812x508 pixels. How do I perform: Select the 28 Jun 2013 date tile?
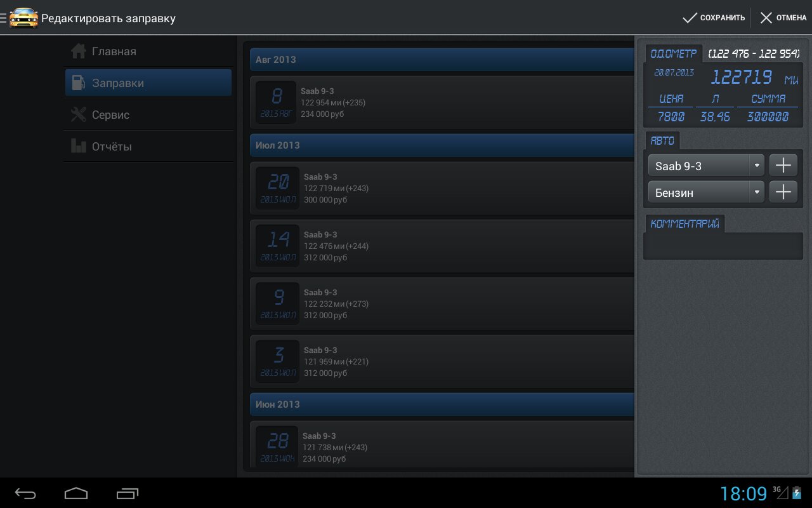pyautogui.click(x=277, y=447)
